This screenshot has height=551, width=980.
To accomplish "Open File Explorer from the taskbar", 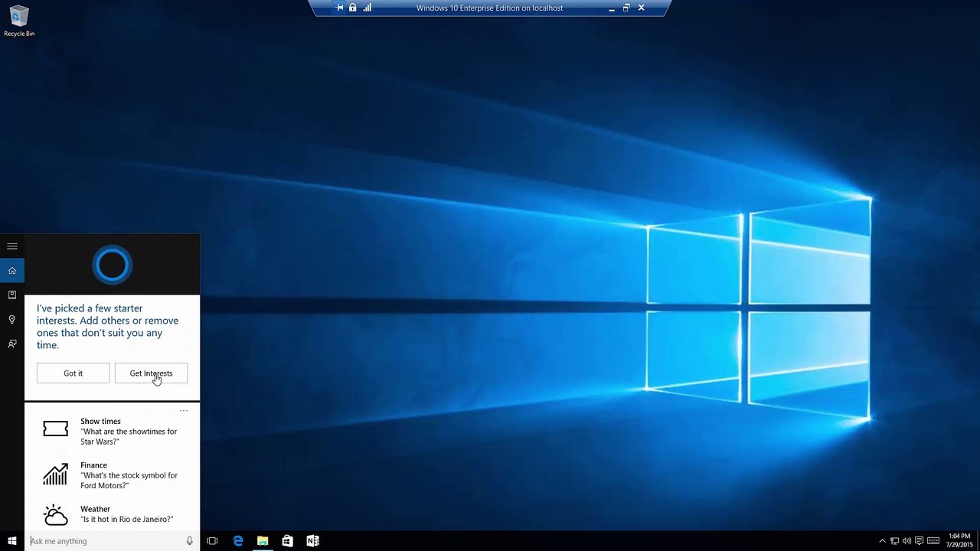I will point(263,541).
